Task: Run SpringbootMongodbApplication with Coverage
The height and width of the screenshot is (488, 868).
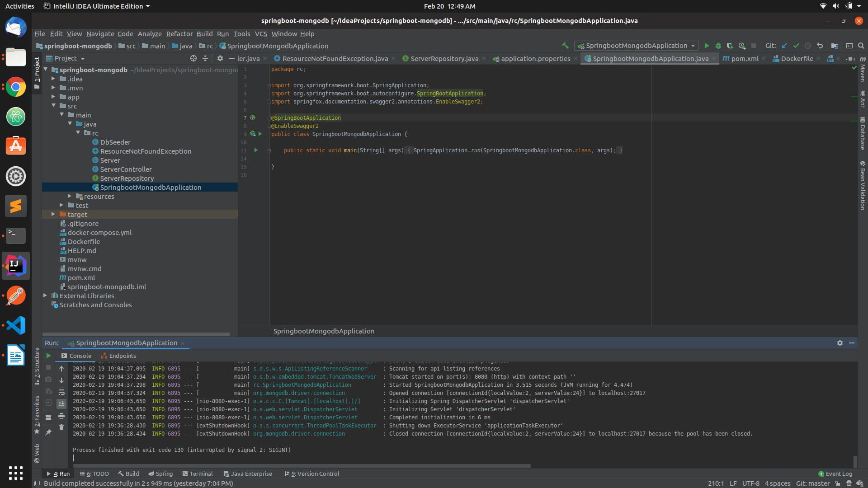Action: [x=731, y=46]
